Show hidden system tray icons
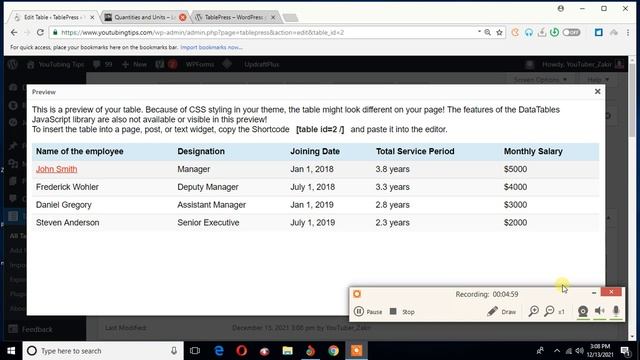640x360 pixels. point(557,351)
